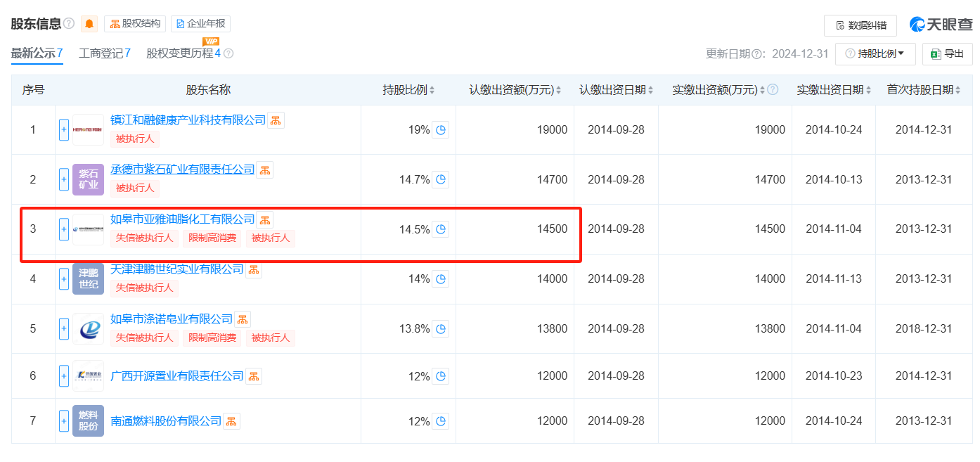Viewport: 980px width, 462px height.
Task: Expand row 1 with the plus button
Action: [64, 129]
